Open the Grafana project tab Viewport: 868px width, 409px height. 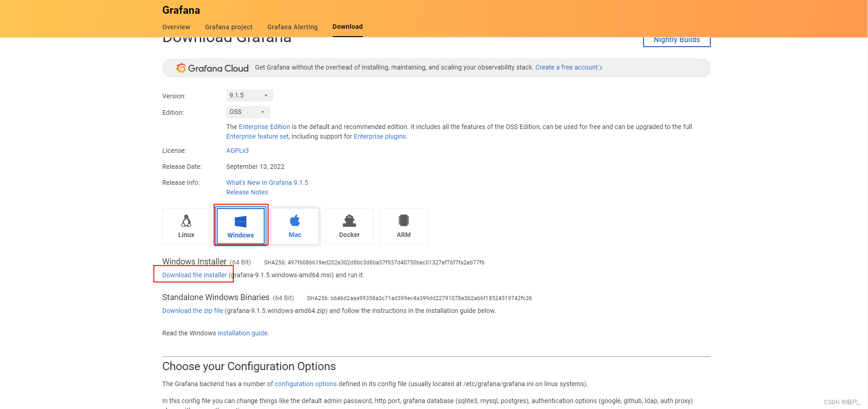coord(229,27)
